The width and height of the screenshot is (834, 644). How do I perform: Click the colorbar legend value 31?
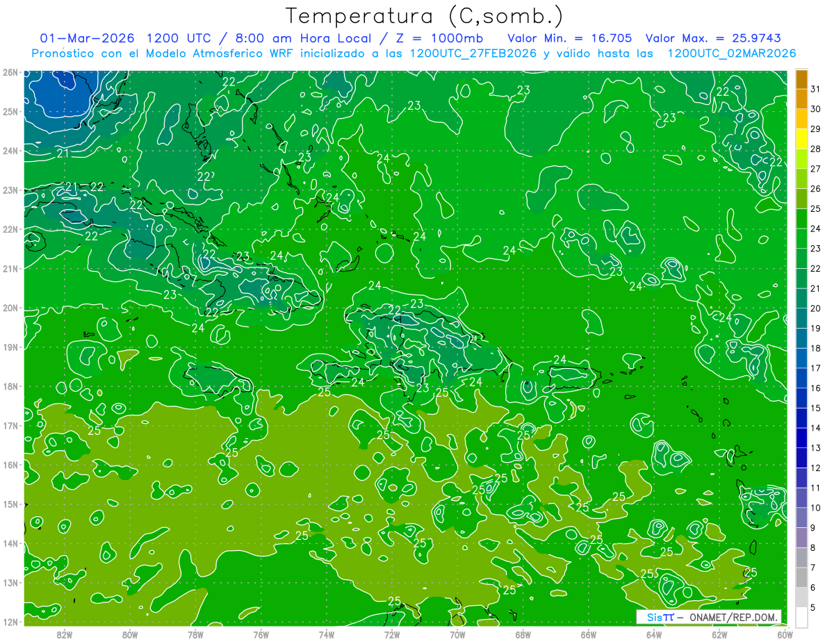(x=816, y=90)
